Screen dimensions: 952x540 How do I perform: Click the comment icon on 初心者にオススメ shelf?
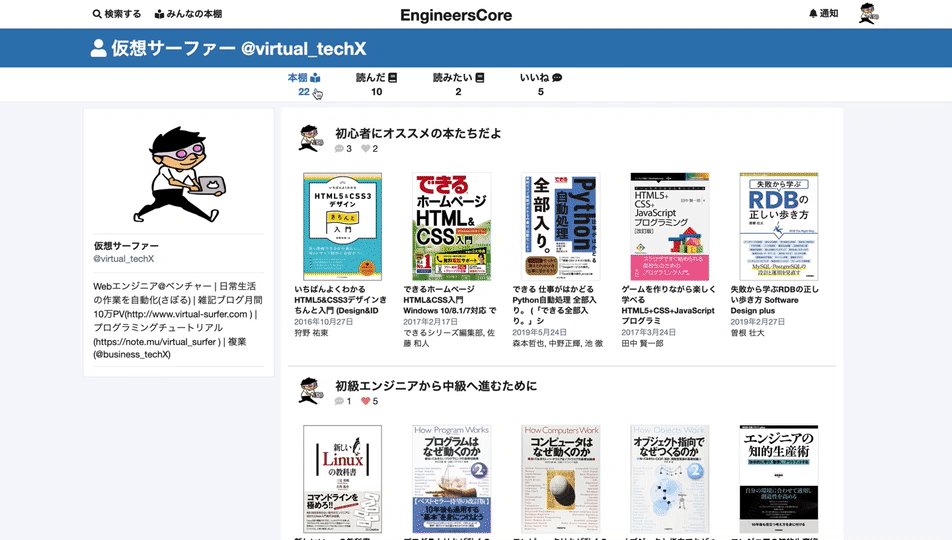(339, 148)
